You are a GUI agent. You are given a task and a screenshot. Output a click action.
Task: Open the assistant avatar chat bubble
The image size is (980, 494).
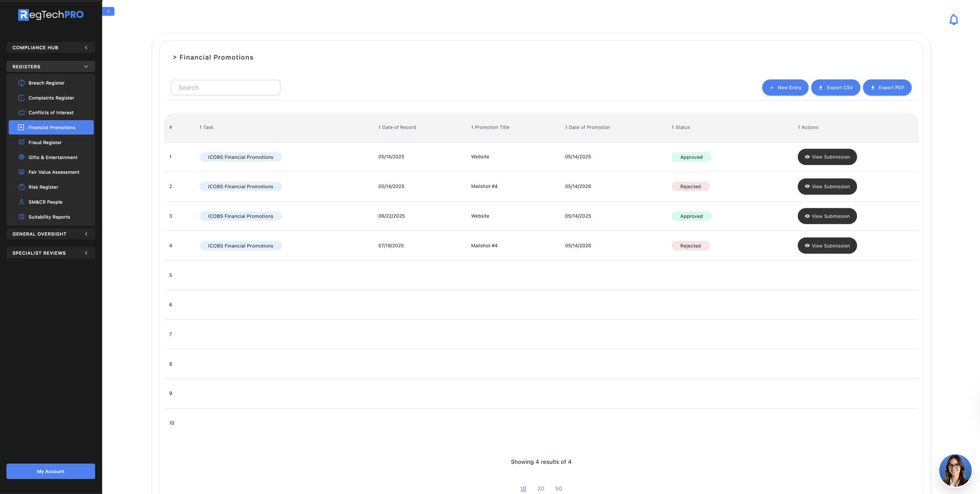pos(955,470)
